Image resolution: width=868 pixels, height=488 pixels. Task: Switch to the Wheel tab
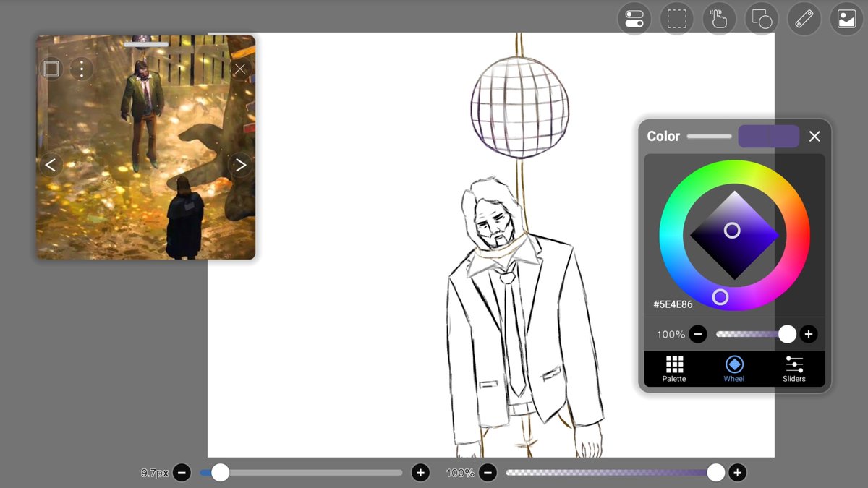pyautogui.click(x=734, y=369)
